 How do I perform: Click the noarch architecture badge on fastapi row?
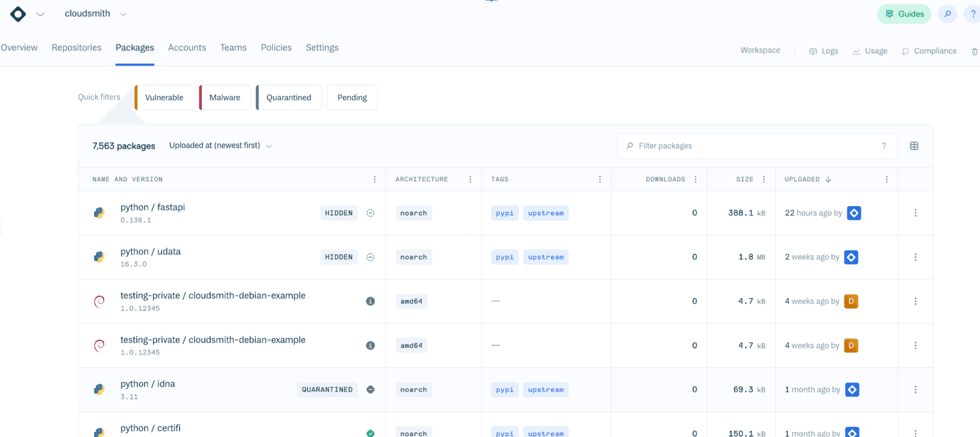tap(414, 213)
